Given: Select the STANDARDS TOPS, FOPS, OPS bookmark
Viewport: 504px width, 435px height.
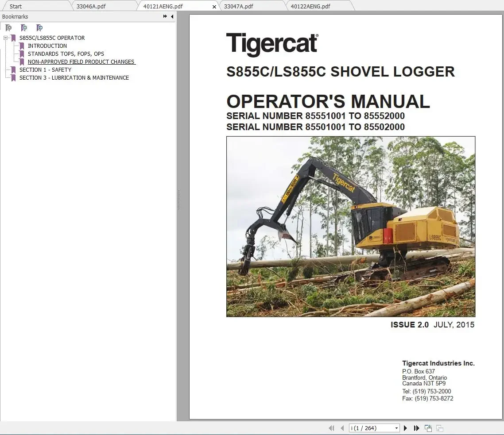Looking at the screenshot, I should click(66, 54).
